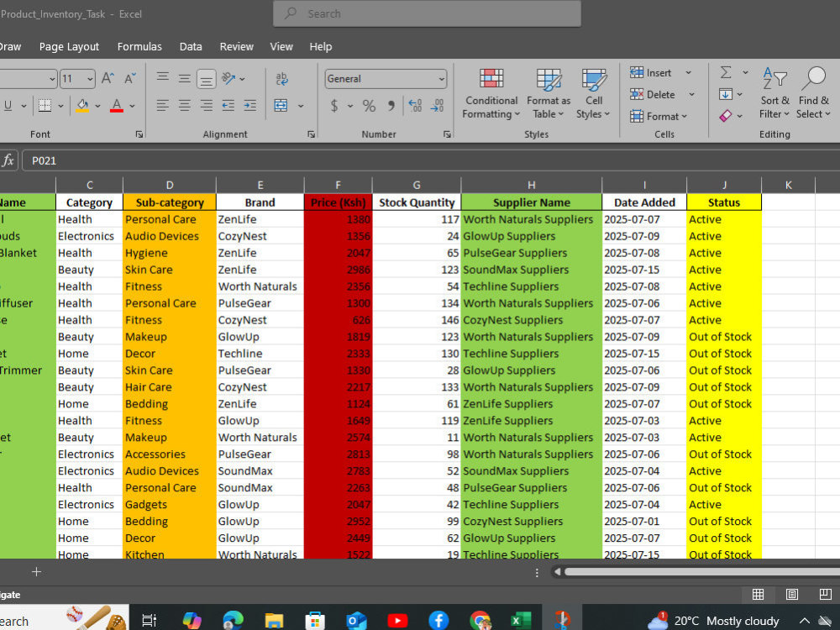This screenshot has height=630, width=840.
Task: Apply the Accounting dollar format
Action: click(334, 106)
